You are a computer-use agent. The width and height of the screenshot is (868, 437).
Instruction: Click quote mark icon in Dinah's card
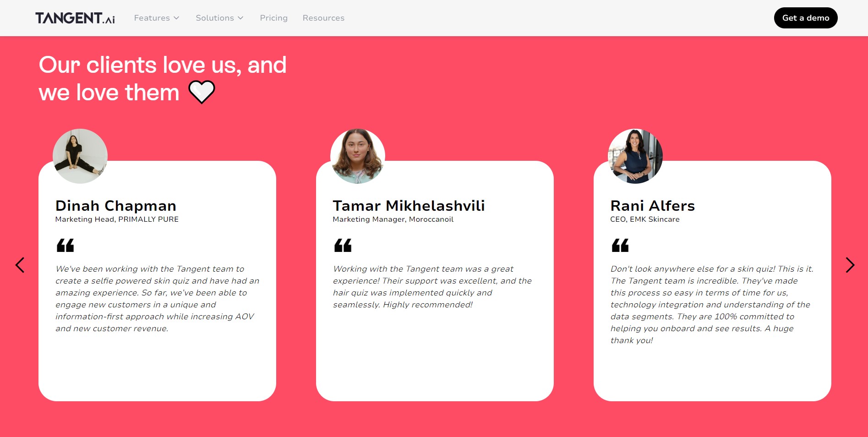click(x=65, y=246)
